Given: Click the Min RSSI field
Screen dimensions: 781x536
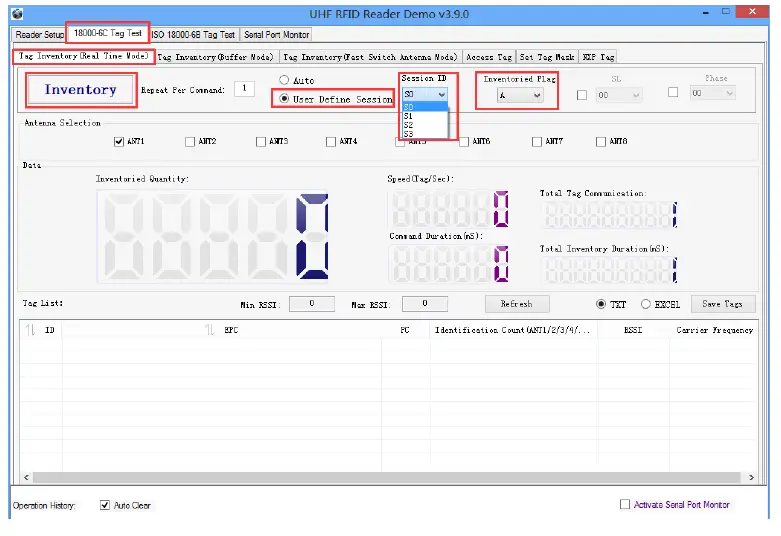Looking at the screenshot, I should [312, 303].
